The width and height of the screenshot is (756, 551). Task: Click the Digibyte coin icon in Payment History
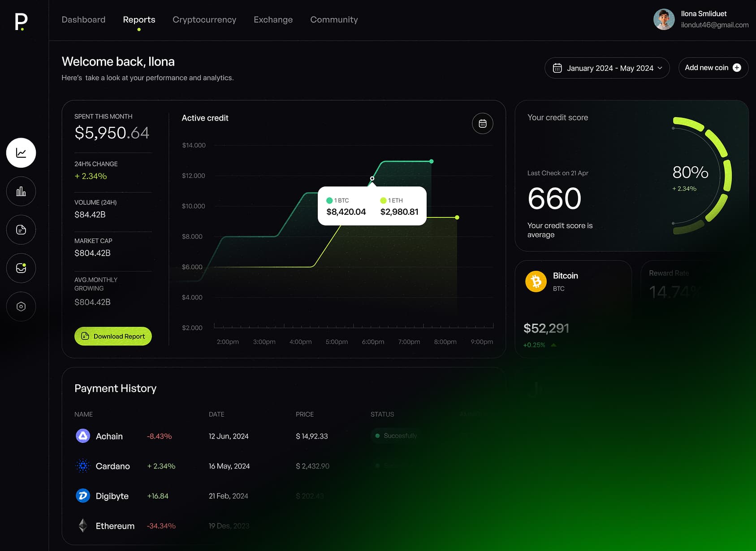[82, 495]
